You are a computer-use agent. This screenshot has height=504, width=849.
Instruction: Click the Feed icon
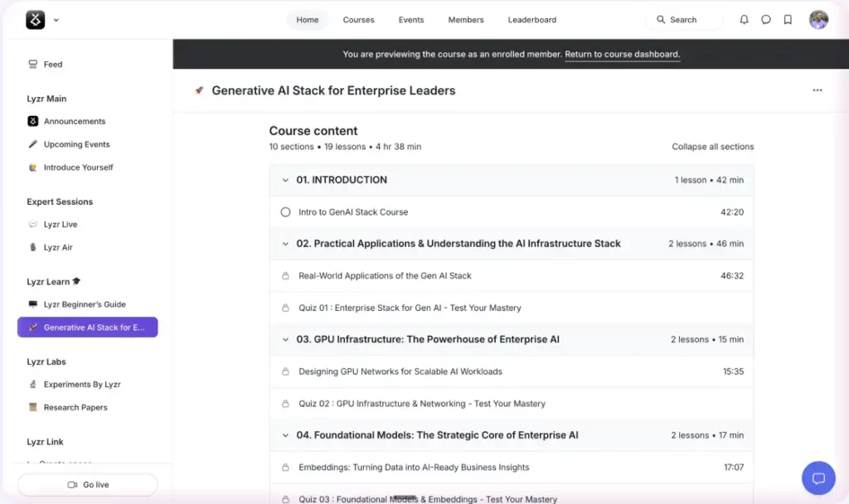pyautogui.click(x=32, y=64)
